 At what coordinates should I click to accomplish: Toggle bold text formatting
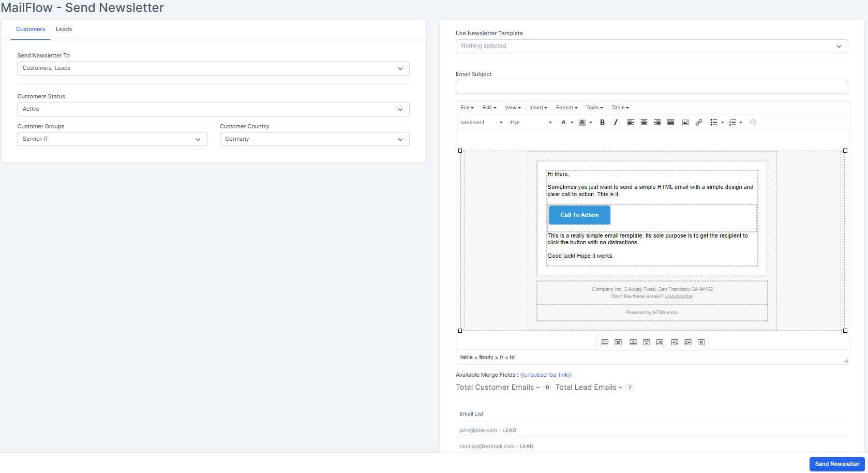pos(602,122)
